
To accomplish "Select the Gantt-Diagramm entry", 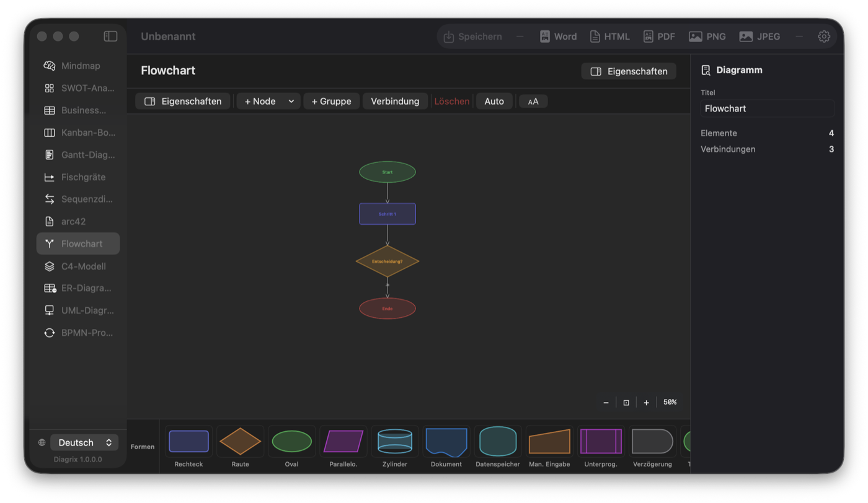I will (78, 155).
